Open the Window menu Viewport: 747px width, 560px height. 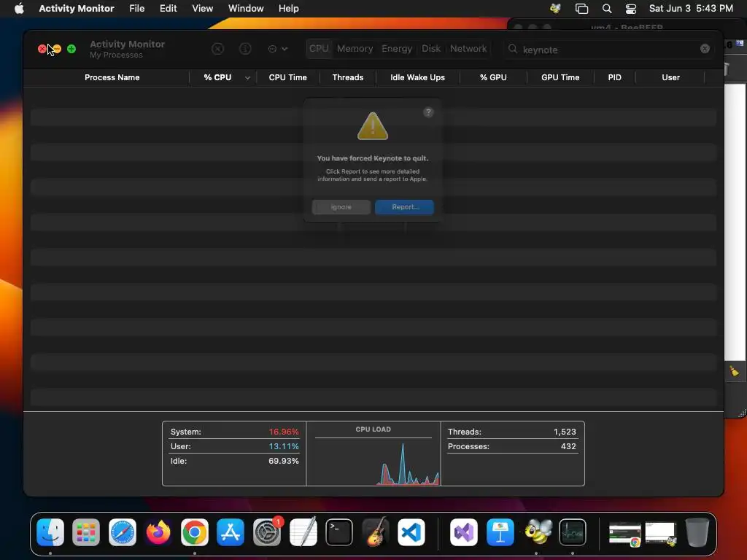click(246, 9)
